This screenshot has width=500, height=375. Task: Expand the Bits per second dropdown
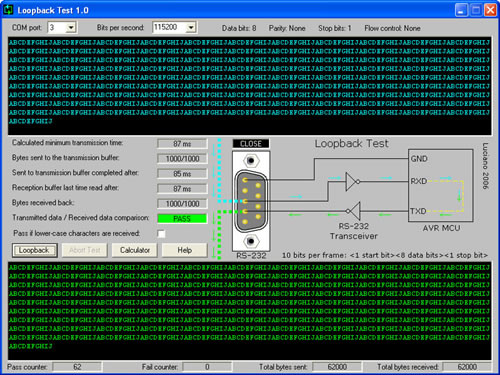tap(191, 27)
